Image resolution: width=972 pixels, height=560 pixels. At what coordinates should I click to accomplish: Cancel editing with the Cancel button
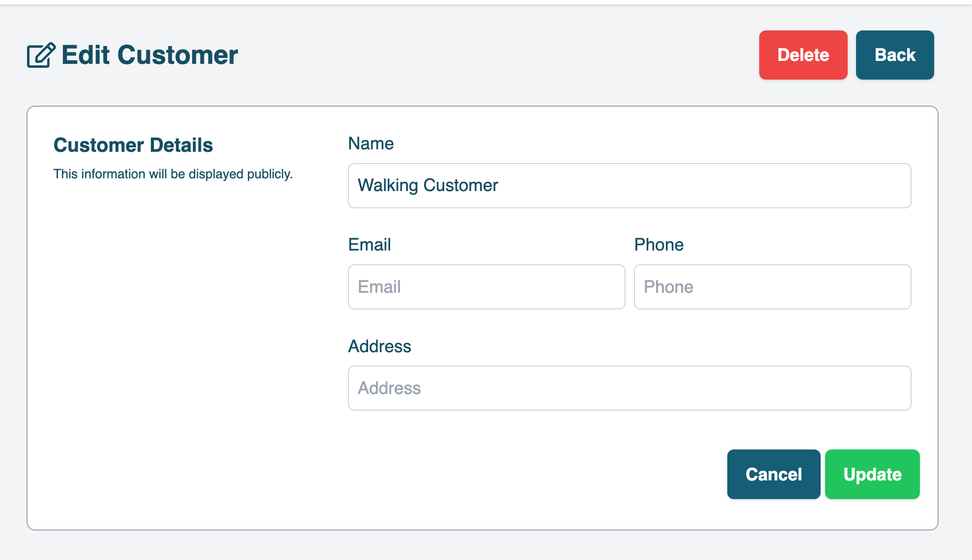click(x=773, y=475)
